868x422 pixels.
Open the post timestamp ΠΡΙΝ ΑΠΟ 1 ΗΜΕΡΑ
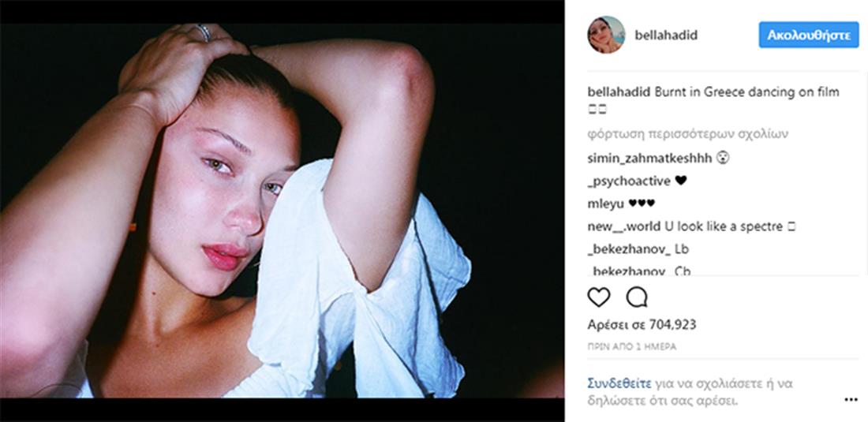(x=631, y=347)
